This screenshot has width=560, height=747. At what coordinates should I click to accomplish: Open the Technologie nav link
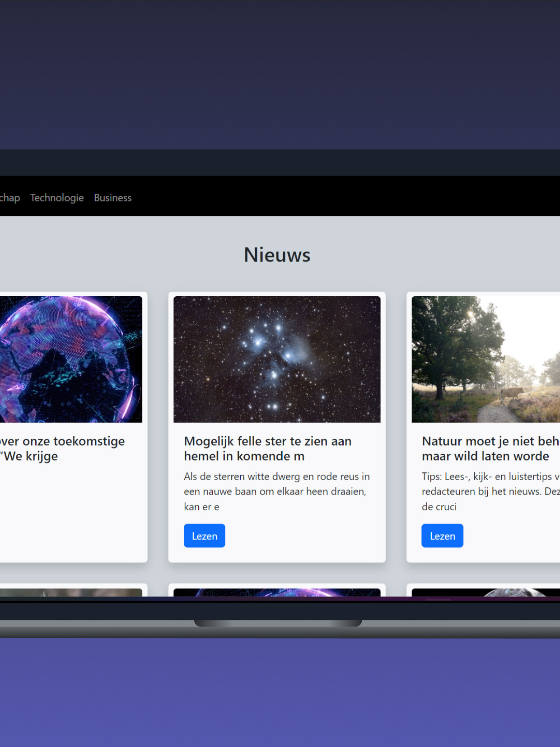tap(57, 198)
